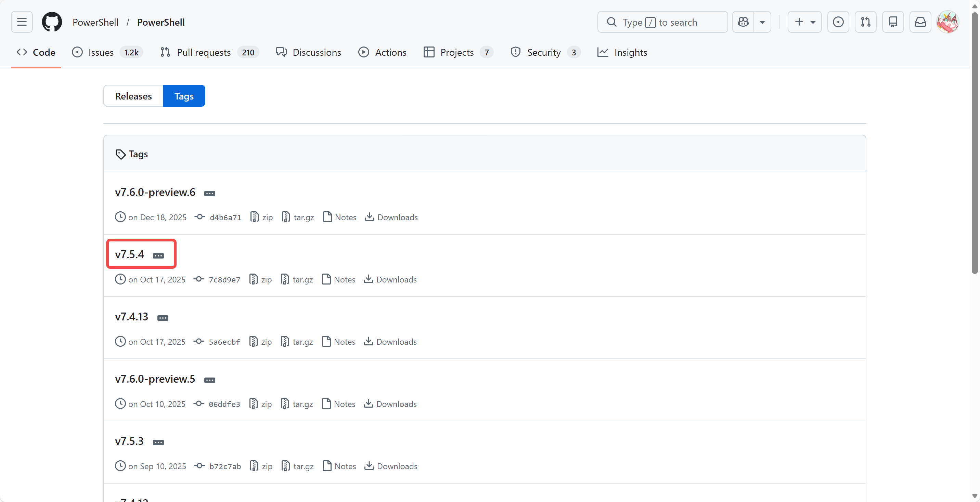
Task: Open the hamburger navigation menu
Action: tap(22, 22)
